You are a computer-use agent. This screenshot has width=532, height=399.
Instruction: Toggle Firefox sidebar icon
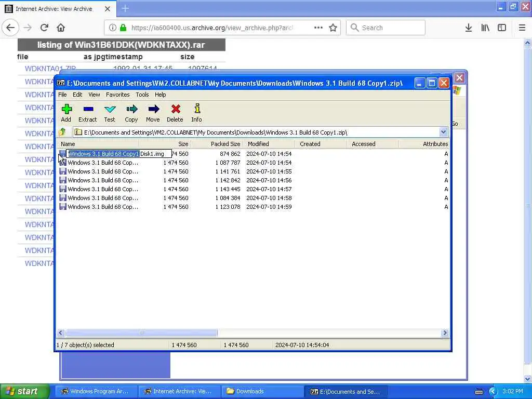click(502, 28)
